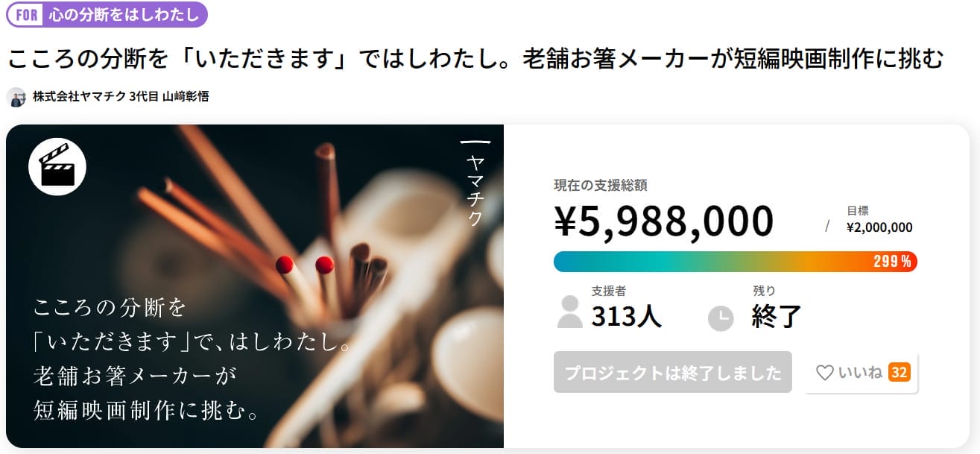The height and width of the screenshot is (454, 980).
Task: Click the ¥5,988,000 total support amount
Action: [664, 221]
